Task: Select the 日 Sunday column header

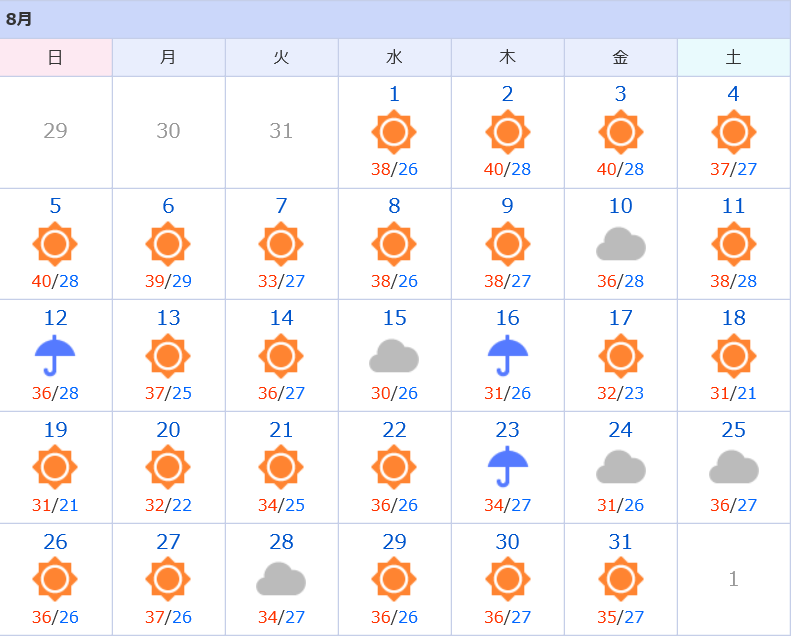Action: point(56,57)
